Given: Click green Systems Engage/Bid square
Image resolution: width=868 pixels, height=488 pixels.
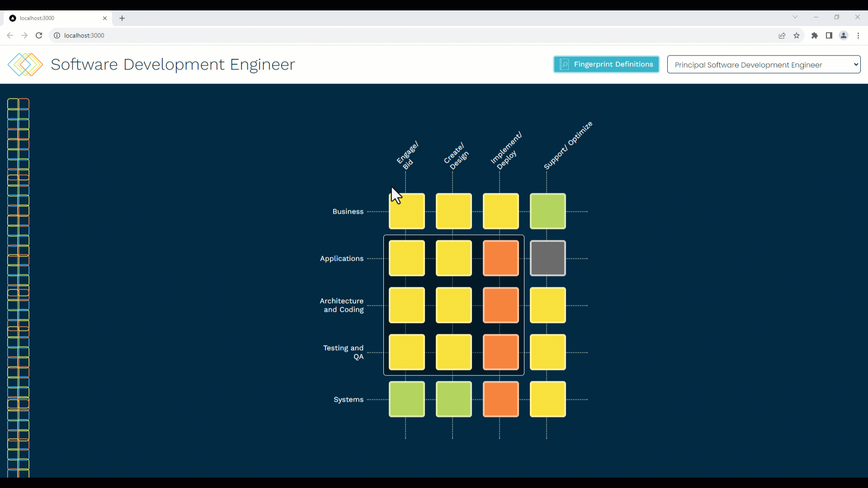Looking at the screenshot, I should point(406,399).
